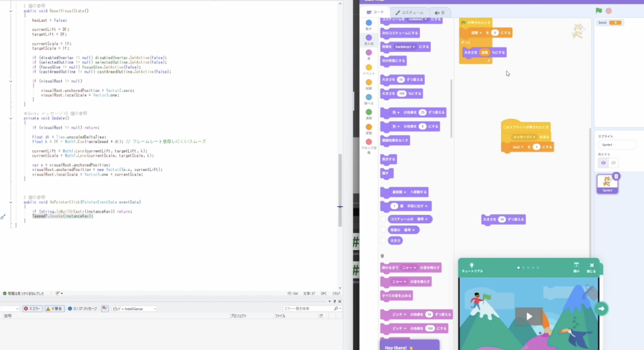Delete Sprite1 using the trash icon

[x=616, y=176]
